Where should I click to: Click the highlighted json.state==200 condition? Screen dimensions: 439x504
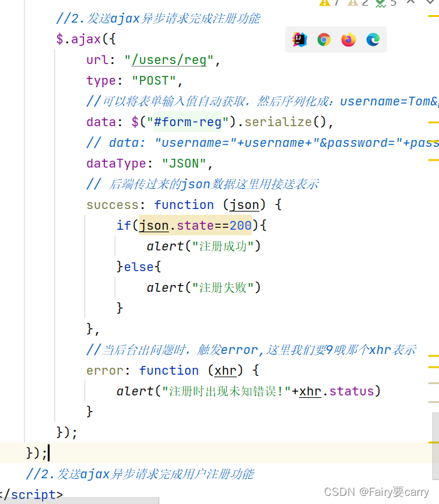tap(195, 225)
